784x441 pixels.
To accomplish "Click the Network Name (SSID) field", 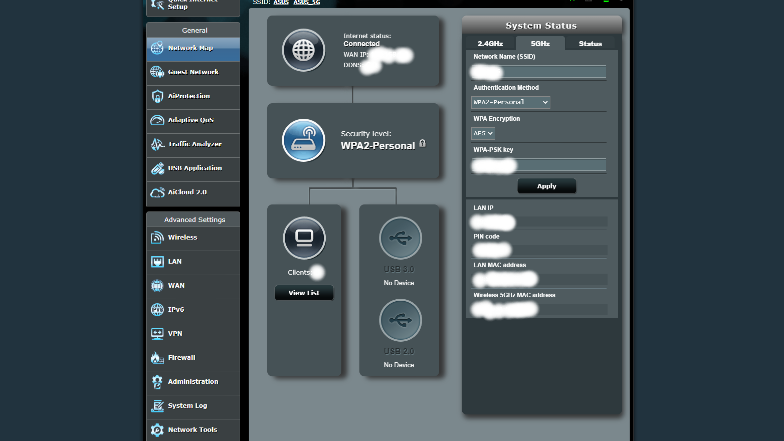I will click(x=538, y=72).
